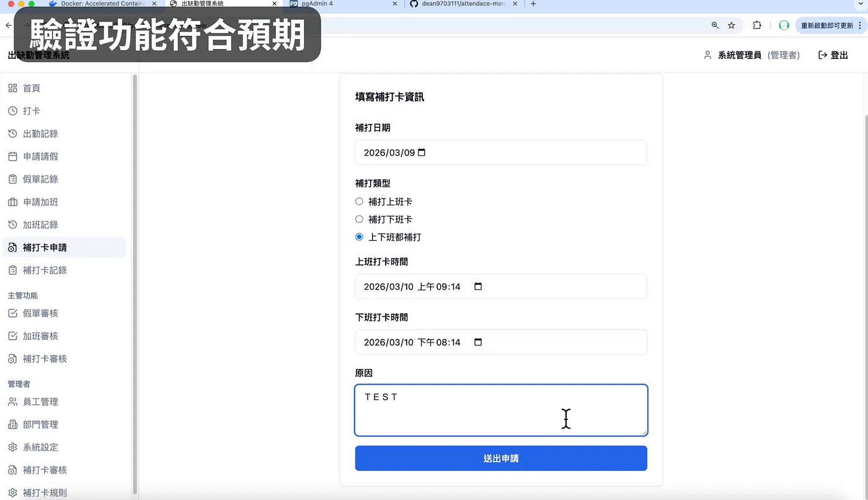Click 系統管理員 user name
Viewport: 868px width, 500px height.
739,55
